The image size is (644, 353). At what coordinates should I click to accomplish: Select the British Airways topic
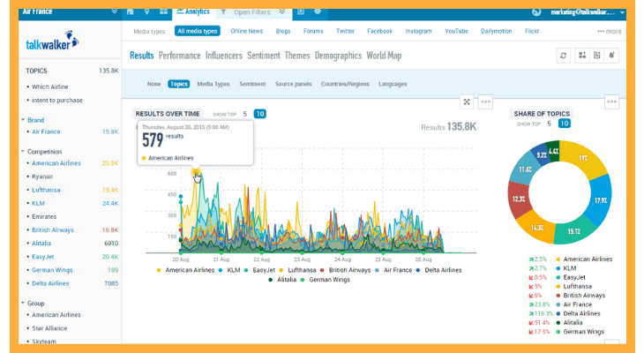click(x=53, y=229)
